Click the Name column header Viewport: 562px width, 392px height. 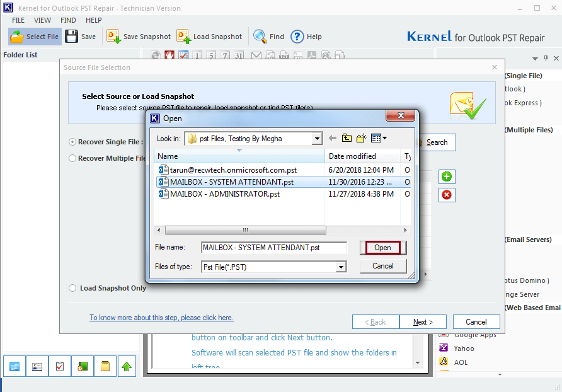point(239,156)
